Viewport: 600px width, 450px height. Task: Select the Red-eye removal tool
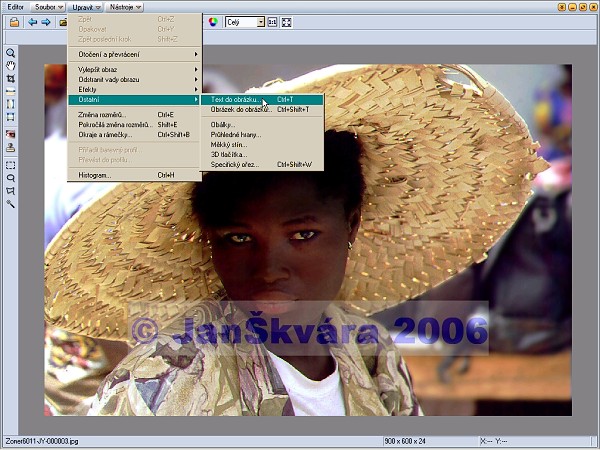(x=10, y=134)
